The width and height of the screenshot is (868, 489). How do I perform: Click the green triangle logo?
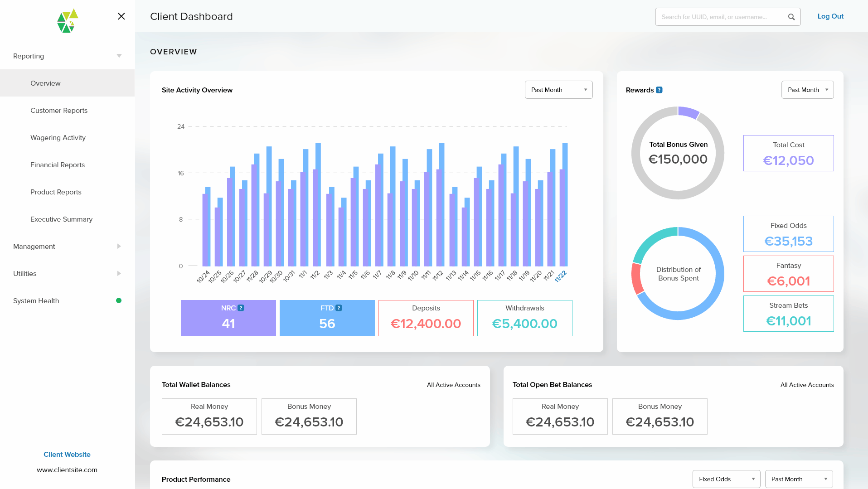tap(68, 21)
